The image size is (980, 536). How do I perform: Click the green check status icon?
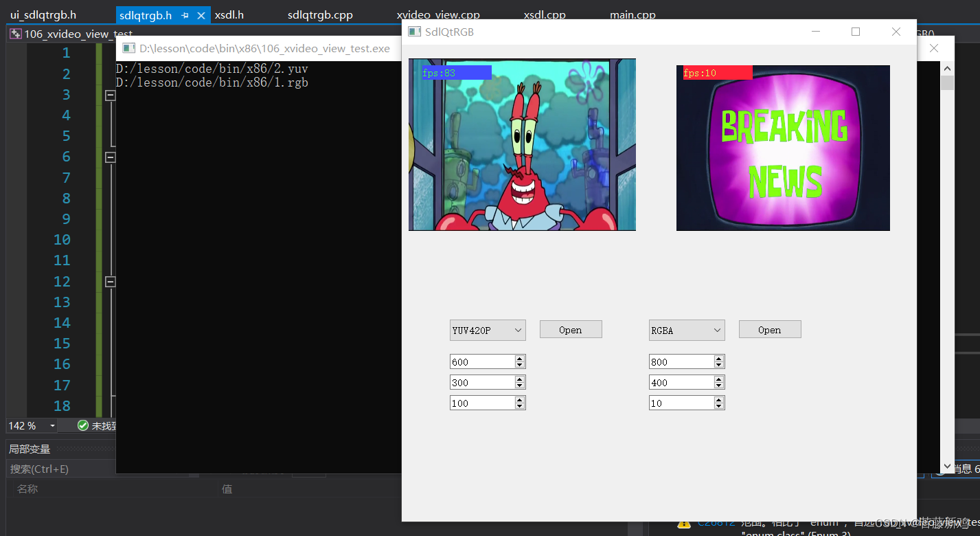(x=83, y=425)
